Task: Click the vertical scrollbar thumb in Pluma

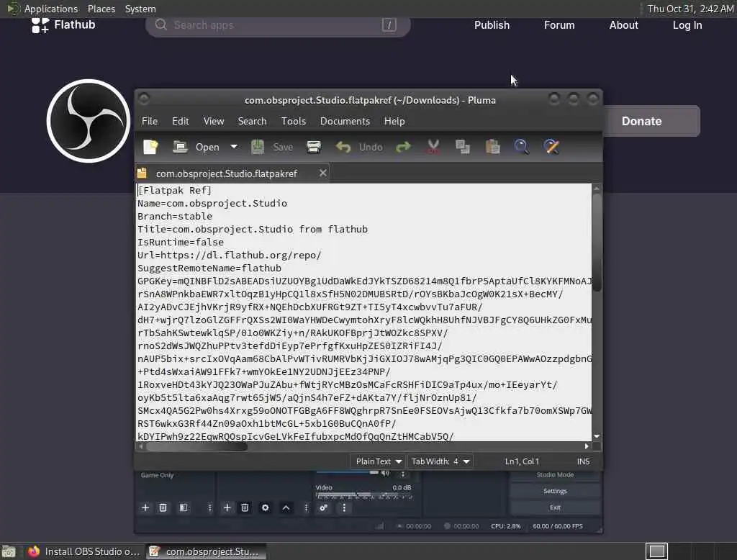Action: [597, 242]
